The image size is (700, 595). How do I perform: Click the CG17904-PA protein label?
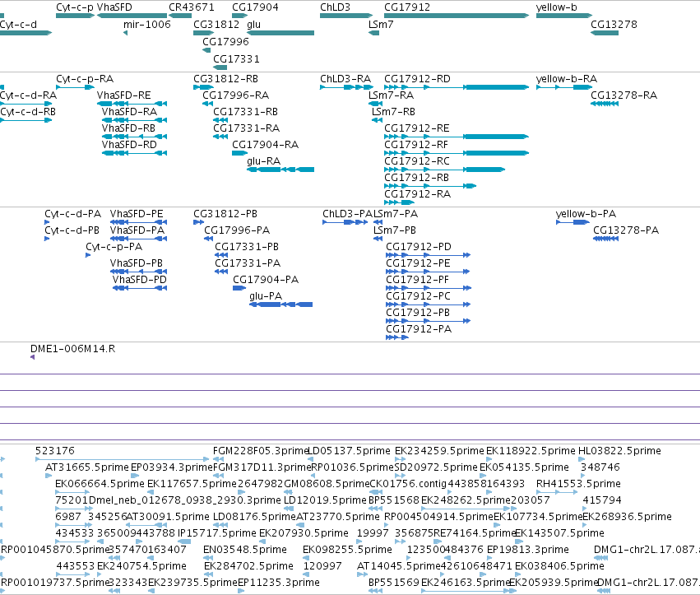click(x=266, y=280)
